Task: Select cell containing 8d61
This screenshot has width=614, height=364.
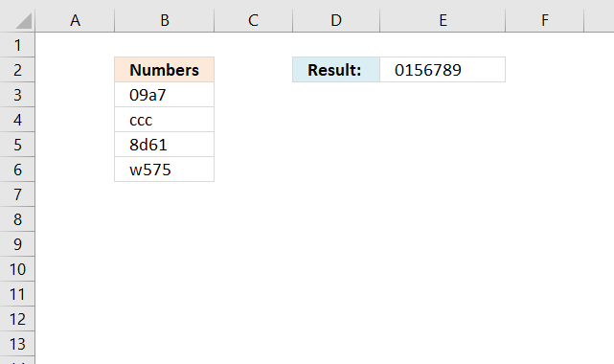Action: (x=165, y=145)
